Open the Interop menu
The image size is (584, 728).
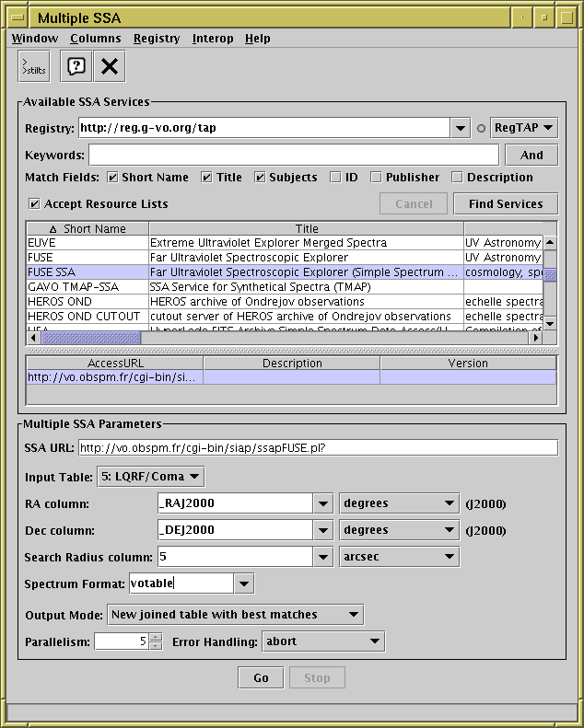coord(213,39)
